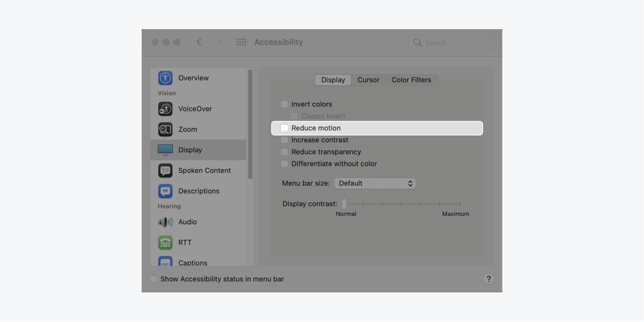The width and height of the screenshot is (644, 322).
Task: Open the Overview accessibility icon
Action: [165, 78]
